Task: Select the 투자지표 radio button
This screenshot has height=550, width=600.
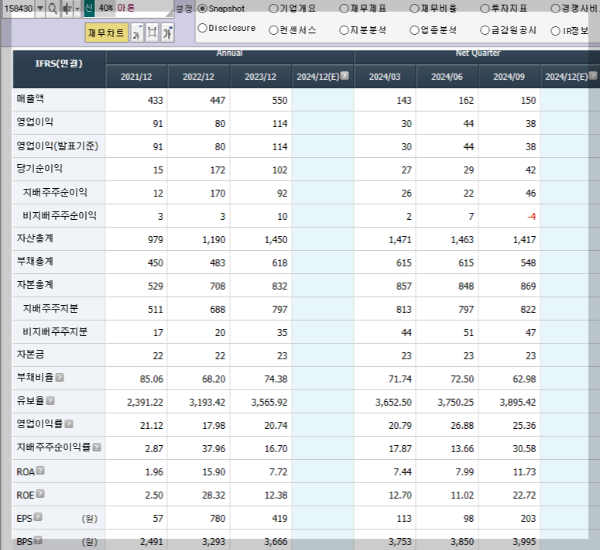Action: 485,8
